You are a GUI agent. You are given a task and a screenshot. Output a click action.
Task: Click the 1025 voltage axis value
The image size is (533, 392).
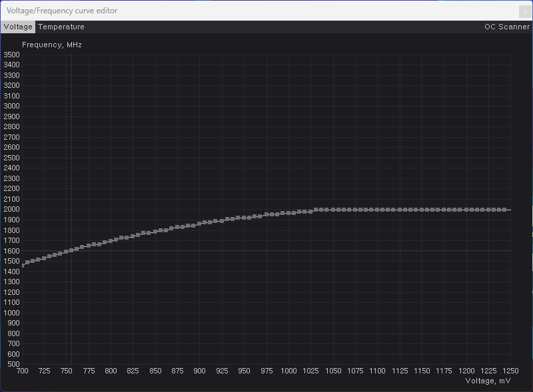point(310,371)
